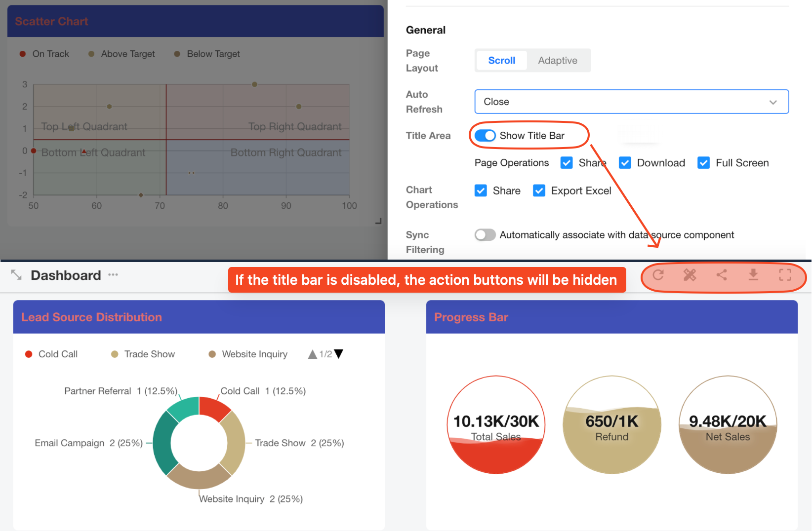Click the design/edit tools icon in title bar

pos(690,275)
